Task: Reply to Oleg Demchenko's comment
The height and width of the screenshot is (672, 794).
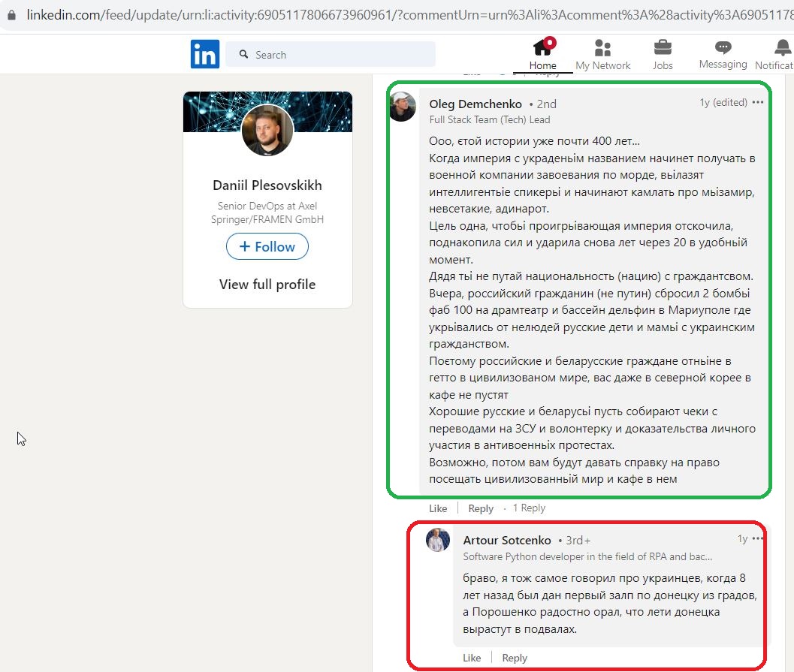Action: tap(481, 508)
